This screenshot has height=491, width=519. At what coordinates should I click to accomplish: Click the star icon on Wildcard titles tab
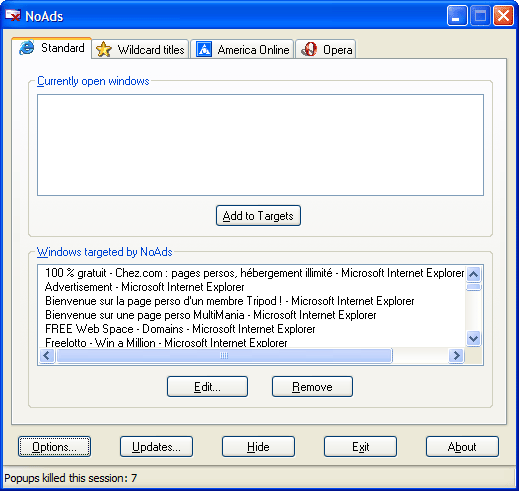[x=104, y=50]
